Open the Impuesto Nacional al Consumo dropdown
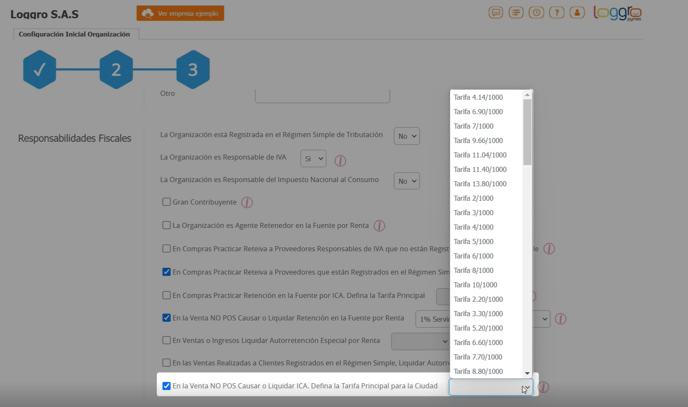This screenshot has height=407, width=688. [406, 181]
